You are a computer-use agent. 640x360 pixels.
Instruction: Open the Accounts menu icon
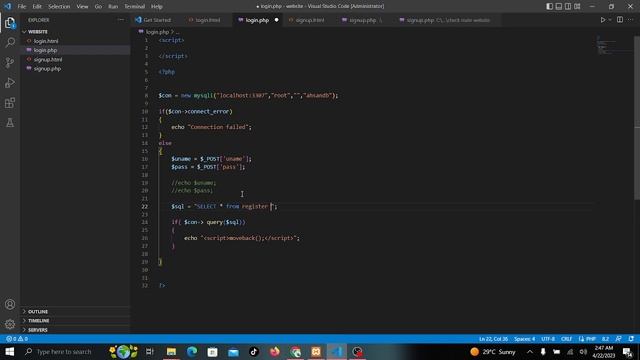click(10, 304)
